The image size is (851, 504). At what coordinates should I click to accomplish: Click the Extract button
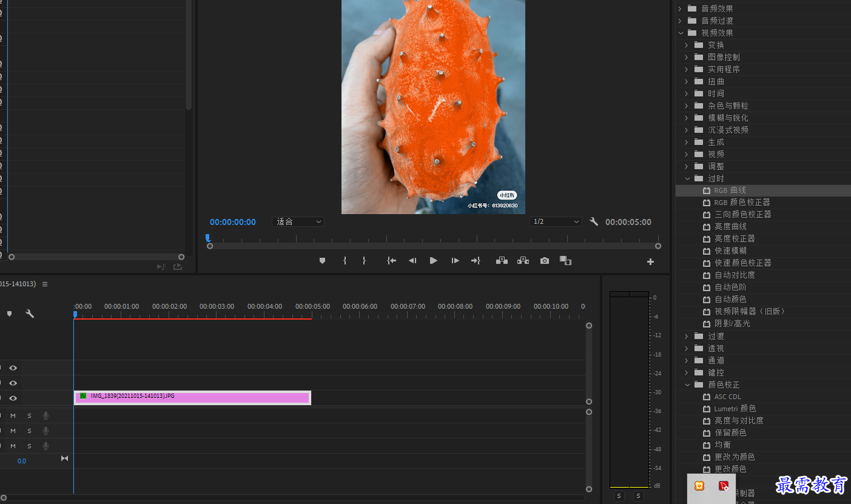pyautogui.click(x=523, y=261)
